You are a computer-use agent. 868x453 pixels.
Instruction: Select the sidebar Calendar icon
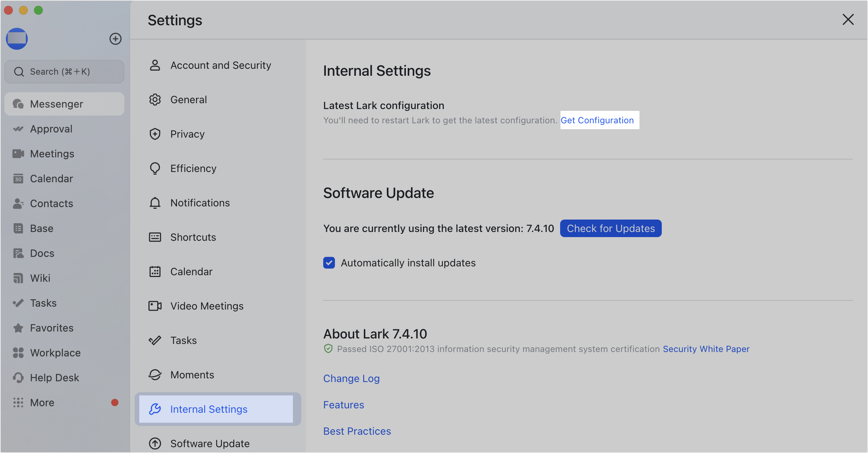click(x=18, y=179)
